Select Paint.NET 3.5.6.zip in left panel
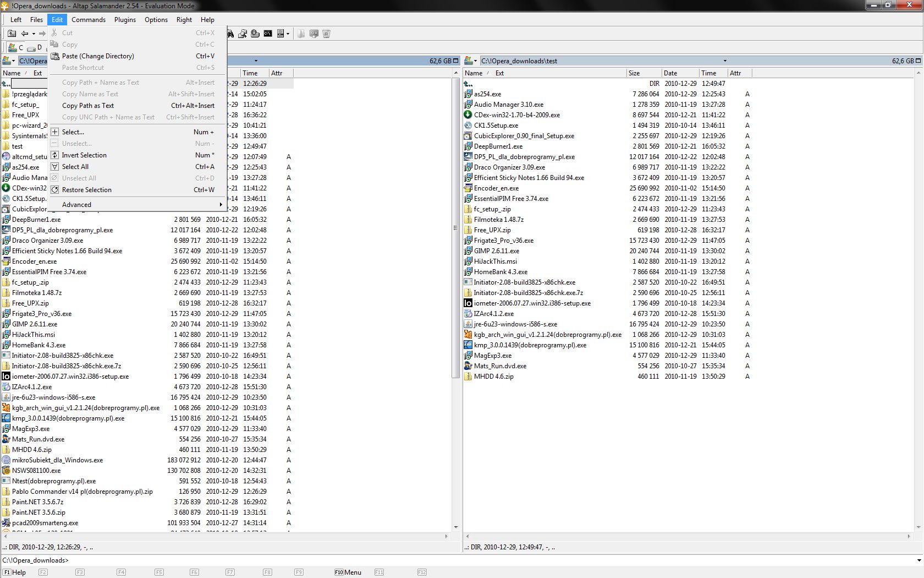Screen dimensions: 924x578 tap(38, 512)
